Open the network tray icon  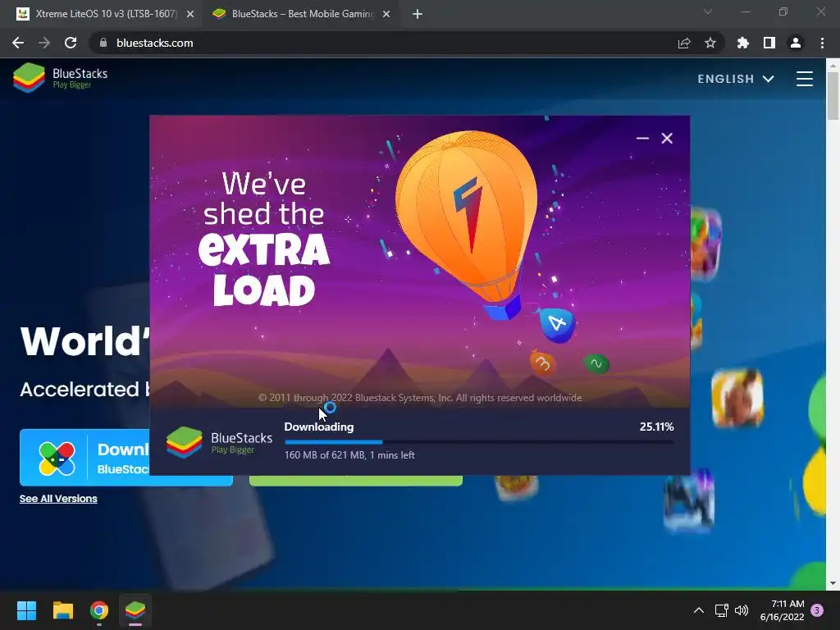point(721,610)
